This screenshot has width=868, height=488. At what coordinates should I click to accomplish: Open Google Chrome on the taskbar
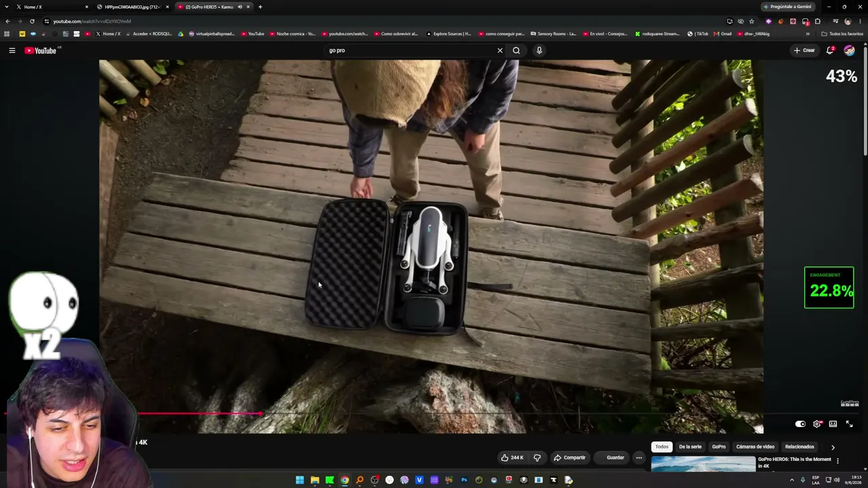(x=344, y=480)
